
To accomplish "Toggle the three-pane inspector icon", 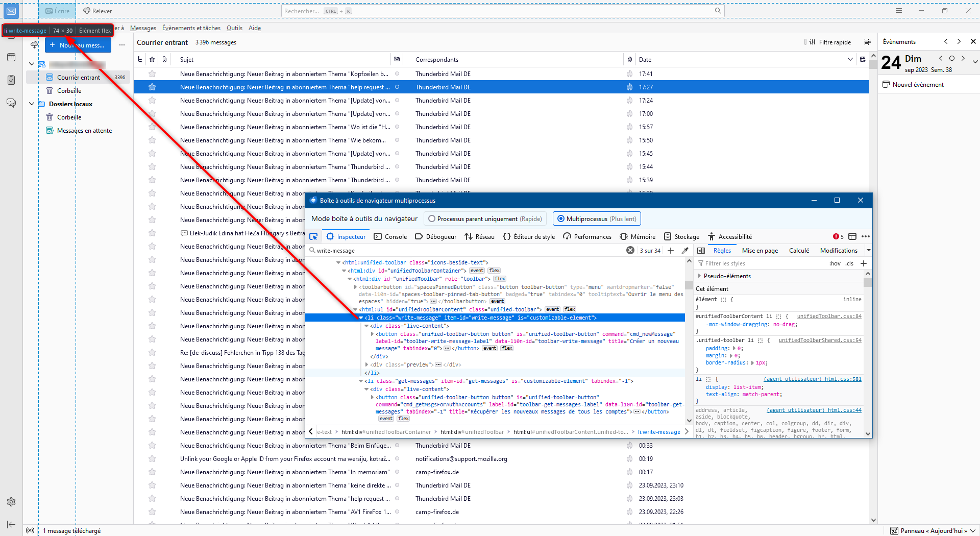I will click(x=701, y=250).
